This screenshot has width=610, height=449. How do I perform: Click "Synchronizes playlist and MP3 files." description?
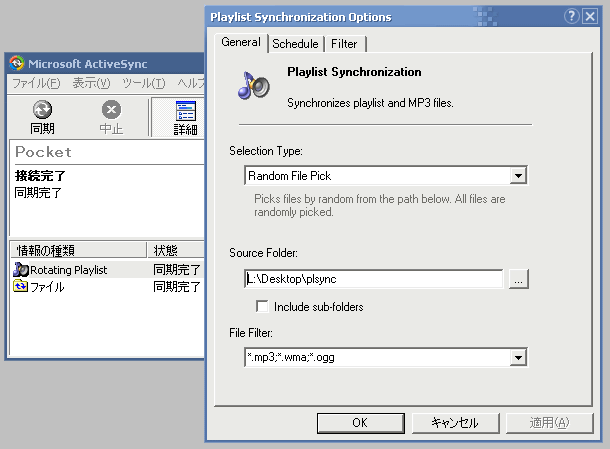tap(370, 103)
